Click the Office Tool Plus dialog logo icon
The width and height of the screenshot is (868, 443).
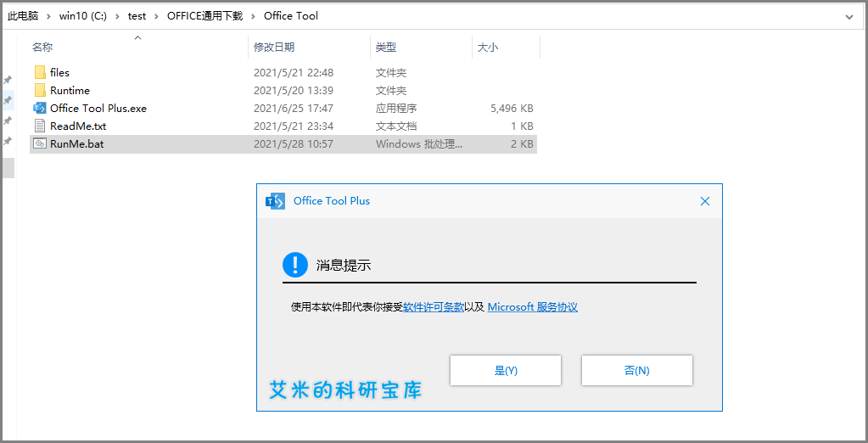275,201
